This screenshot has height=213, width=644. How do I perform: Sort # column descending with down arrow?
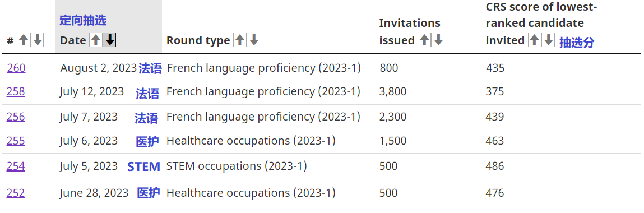click(x=38, y=40)
